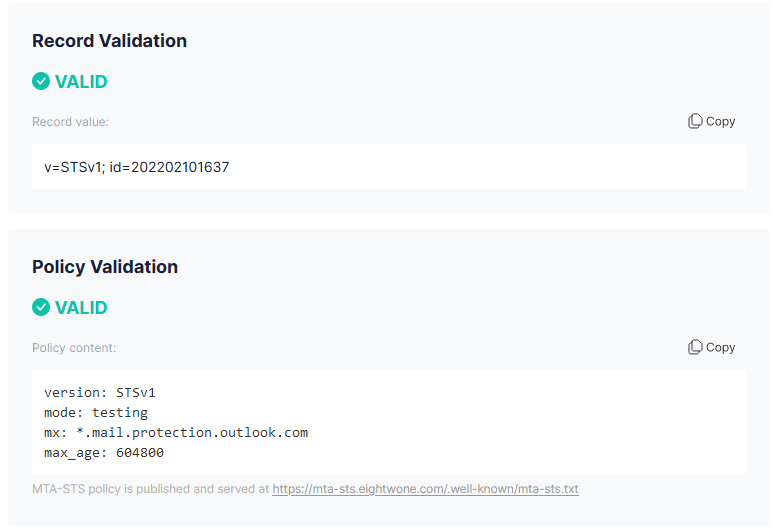The height and width of the screenshot is (532, 773).
Task: Click the record value v=STSv1 text box
Action: coord(388,167)
